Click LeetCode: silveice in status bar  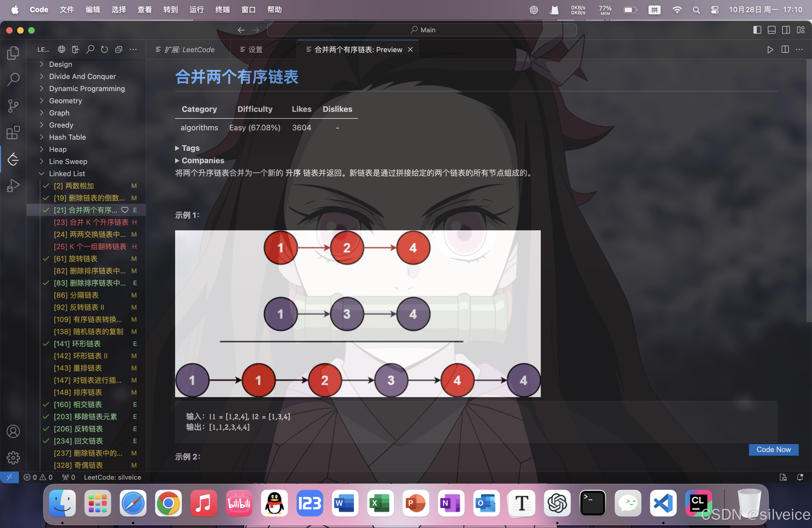[x=112, y=477]
